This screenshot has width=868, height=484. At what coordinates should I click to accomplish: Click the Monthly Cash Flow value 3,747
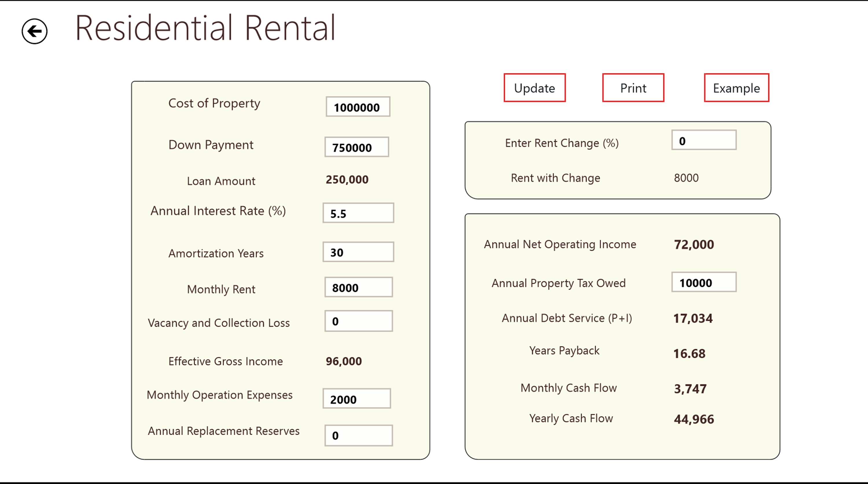[690, 389]
